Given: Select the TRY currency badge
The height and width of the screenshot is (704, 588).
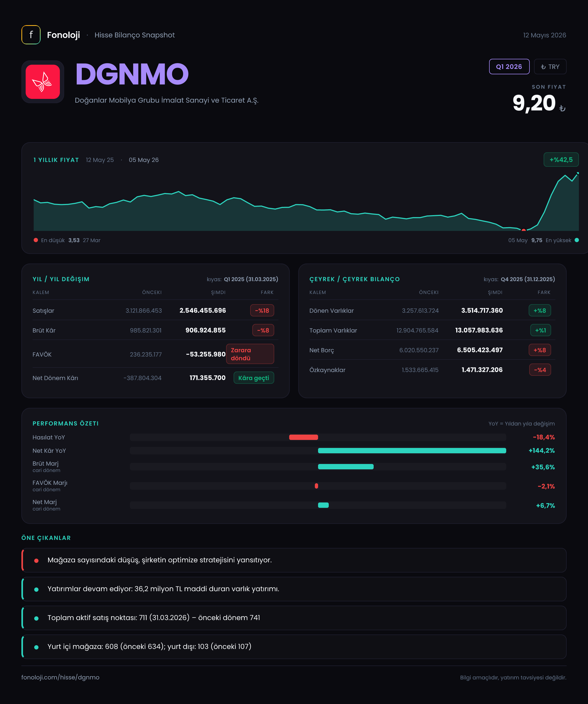Looking at the screenshot, I should click(550, 66).
